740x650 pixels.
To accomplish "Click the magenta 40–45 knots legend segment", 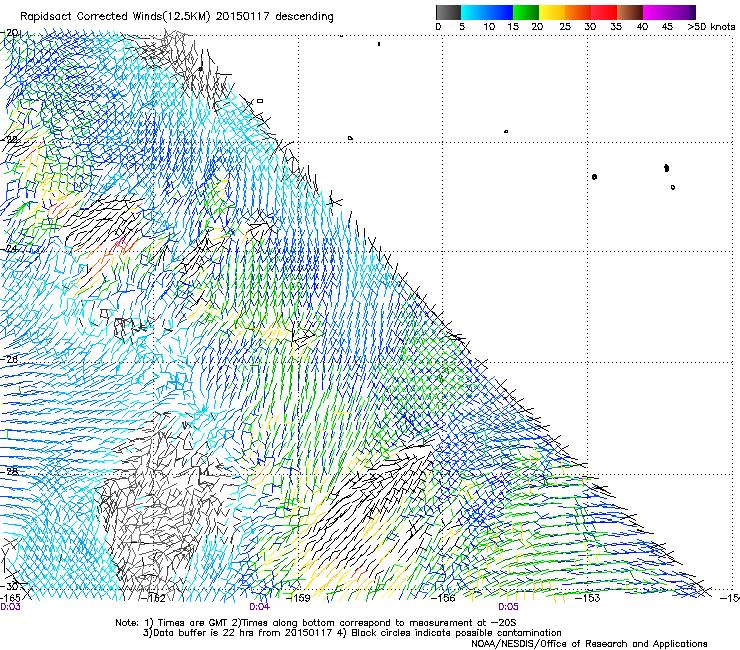I will point(656,12).
